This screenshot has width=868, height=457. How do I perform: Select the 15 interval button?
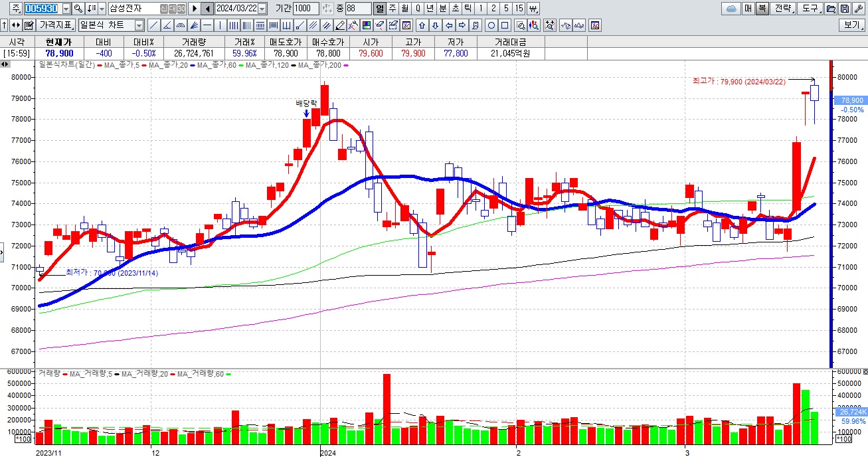[x=519, y=9]
